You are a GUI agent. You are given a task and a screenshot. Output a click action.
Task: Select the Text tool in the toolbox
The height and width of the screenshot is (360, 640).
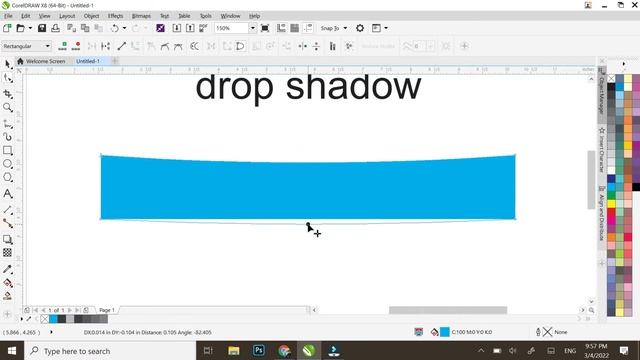click(x=8, y=193)
